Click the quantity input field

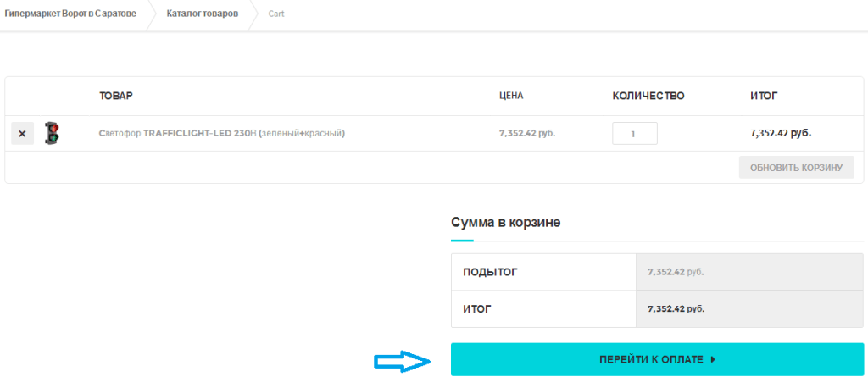(x=634, y=133)
